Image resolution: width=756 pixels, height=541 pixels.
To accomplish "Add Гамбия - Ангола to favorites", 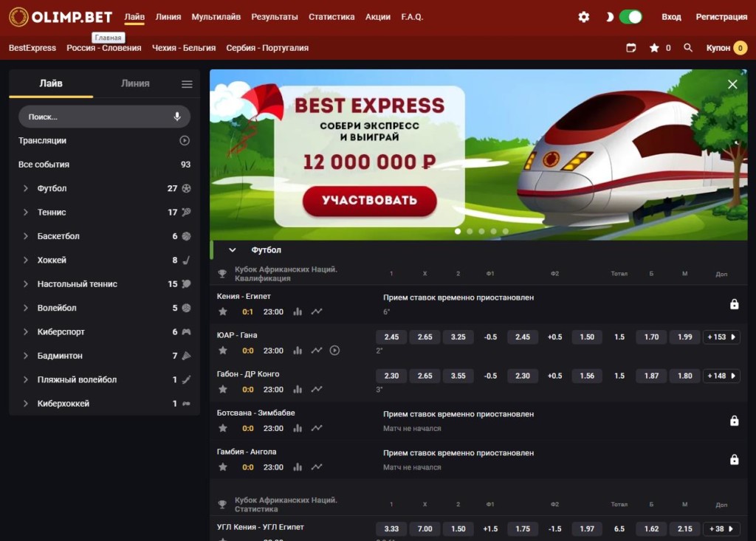I will coord(223,466).
